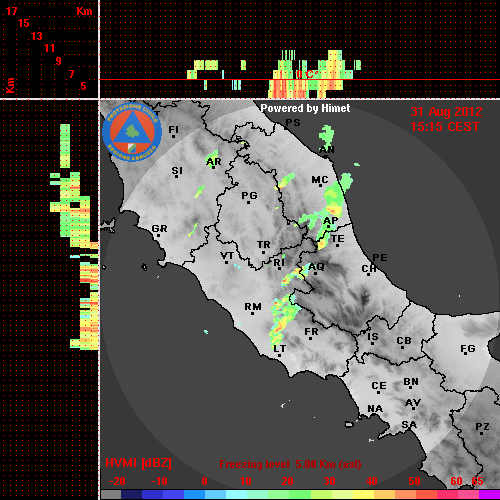500x500 pixels.
Task: Click the BN city label
Action: click(x=411, y=381)
